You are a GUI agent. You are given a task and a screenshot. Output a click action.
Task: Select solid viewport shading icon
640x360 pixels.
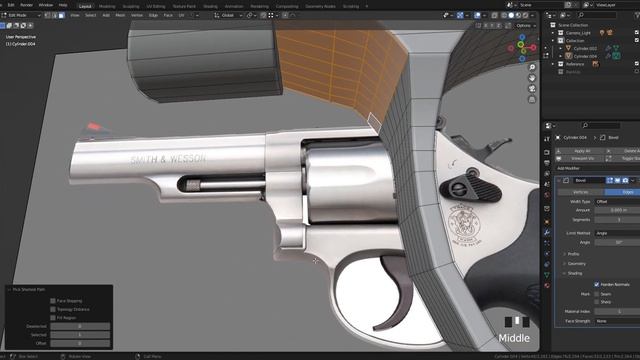511,15
